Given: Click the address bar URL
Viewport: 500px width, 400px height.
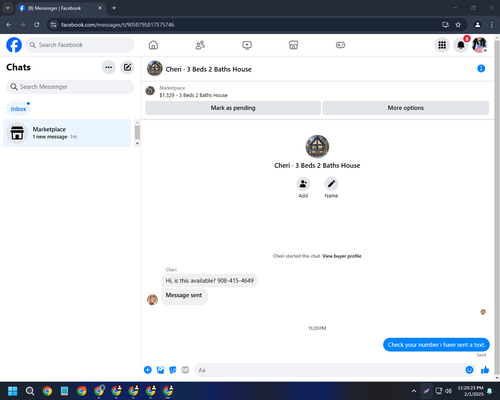Looking at the screenshot, I should coord(118,25).
